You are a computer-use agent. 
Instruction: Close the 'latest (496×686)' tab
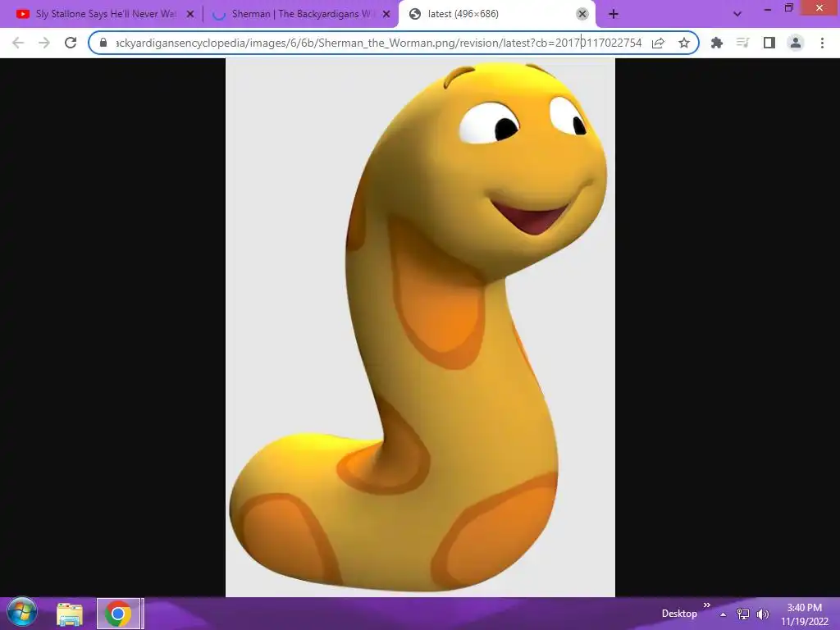tap(582, 15)
